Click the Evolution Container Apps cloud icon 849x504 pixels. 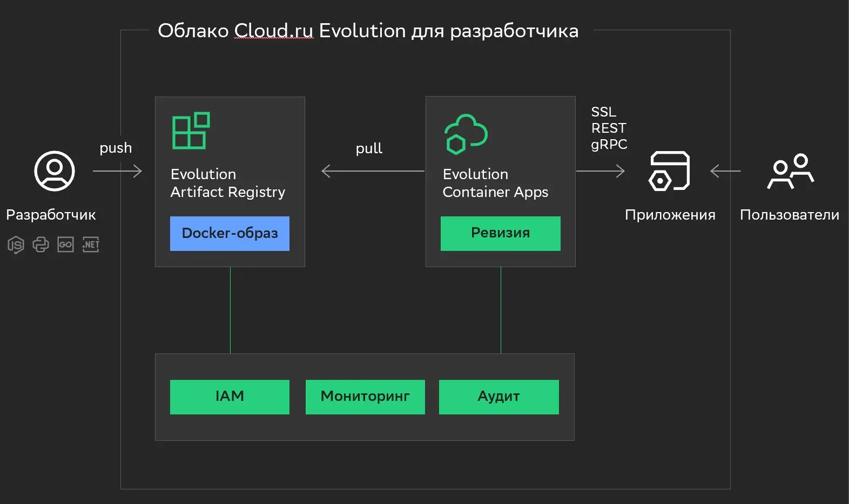466,134
